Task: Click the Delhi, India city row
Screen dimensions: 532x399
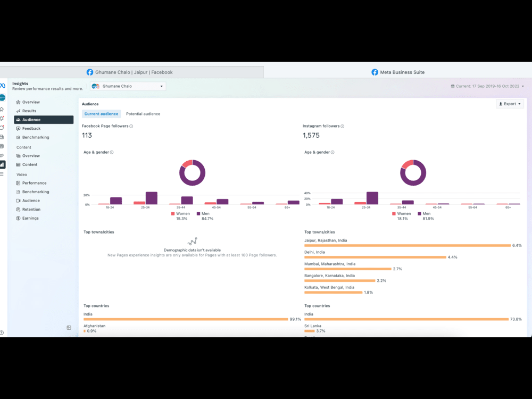Action: pyautogui.click(x=413, y=255)
